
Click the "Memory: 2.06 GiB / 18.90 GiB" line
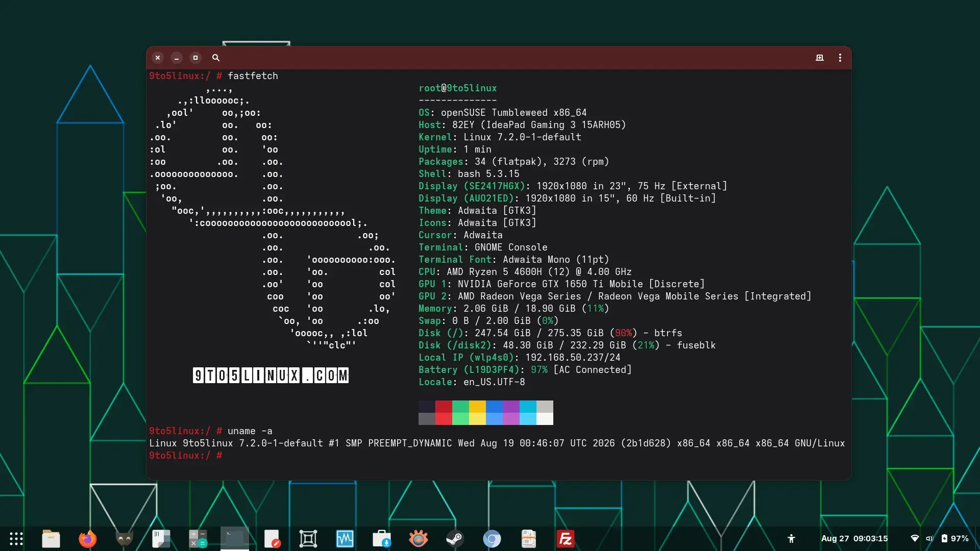[x=513, y=309]
